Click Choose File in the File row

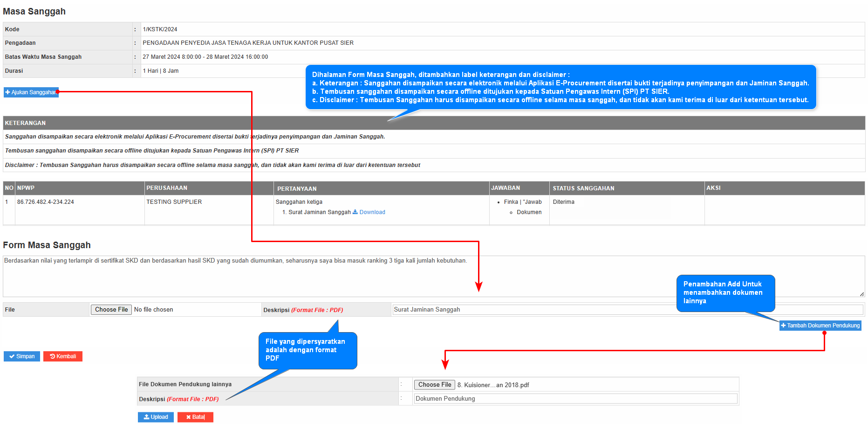tap(111, 310)
